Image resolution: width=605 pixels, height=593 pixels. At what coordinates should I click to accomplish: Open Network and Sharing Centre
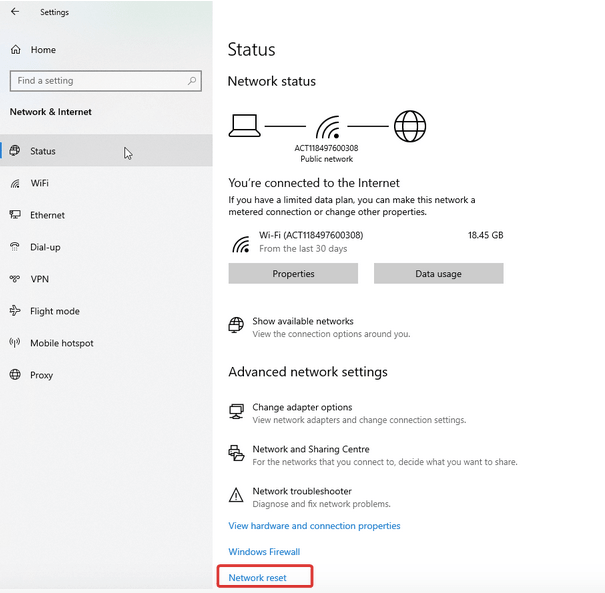pyautogui.click(x=311, y=449)
